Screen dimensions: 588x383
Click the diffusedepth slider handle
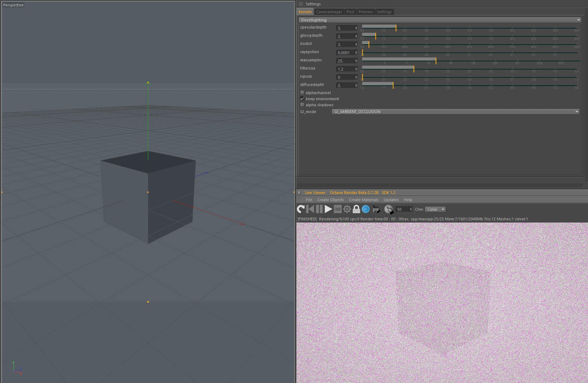393,85
